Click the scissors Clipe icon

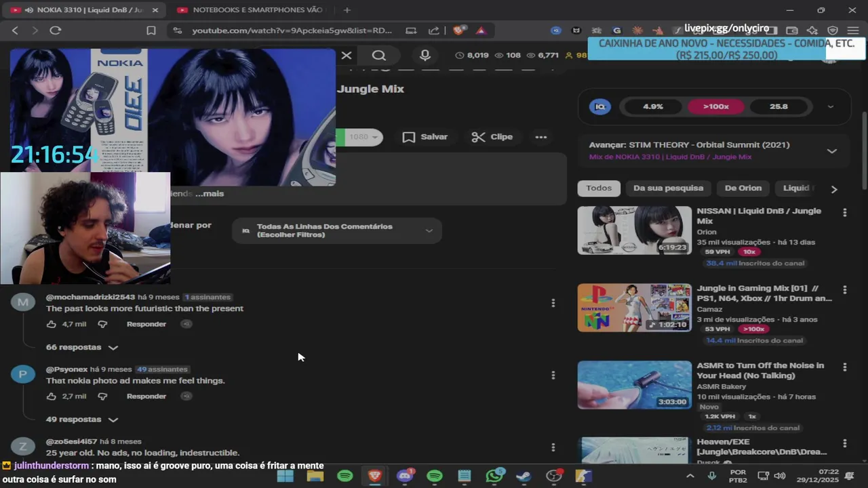(x=479, y=137)
